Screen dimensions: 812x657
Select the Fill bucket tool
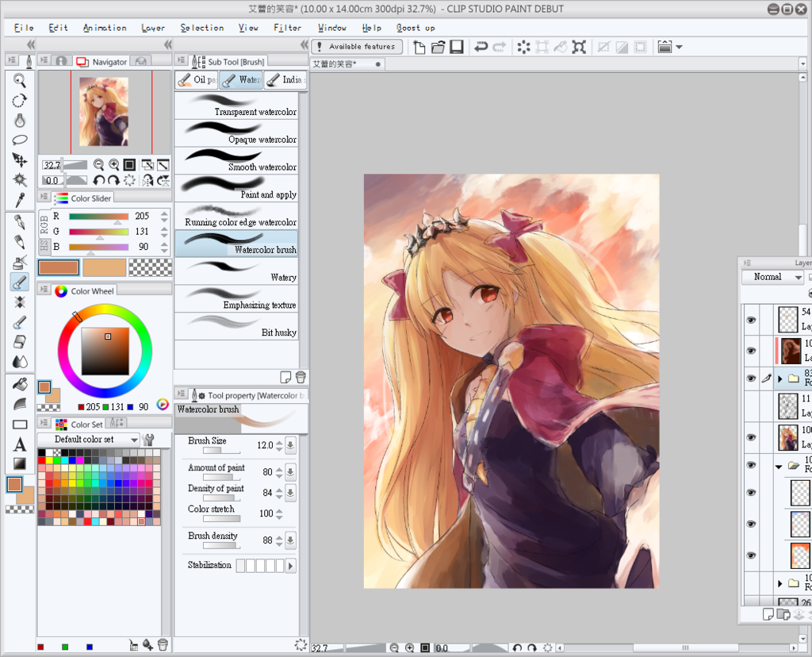tap(20, 384)
